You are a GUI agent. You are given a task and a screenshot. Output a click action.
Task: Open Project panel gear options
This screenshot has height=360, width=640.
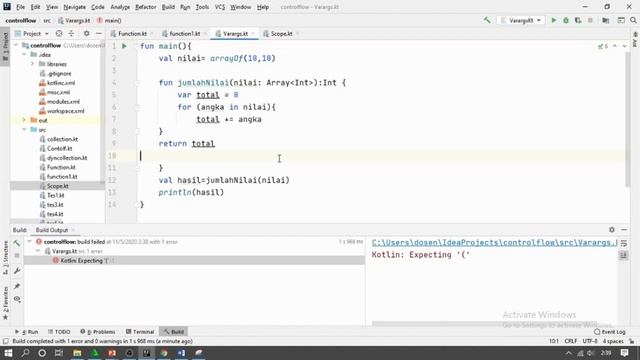(86, 33)
